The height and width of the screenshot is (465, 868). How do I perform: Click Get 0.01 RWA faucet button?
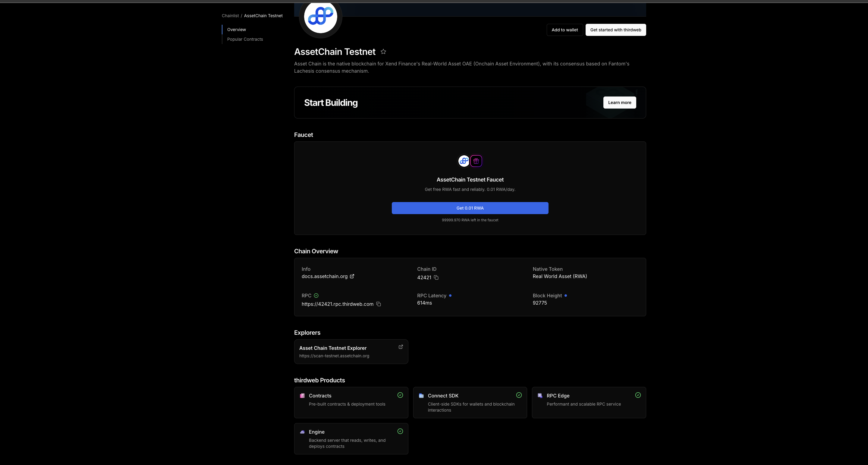click(470, 208)
